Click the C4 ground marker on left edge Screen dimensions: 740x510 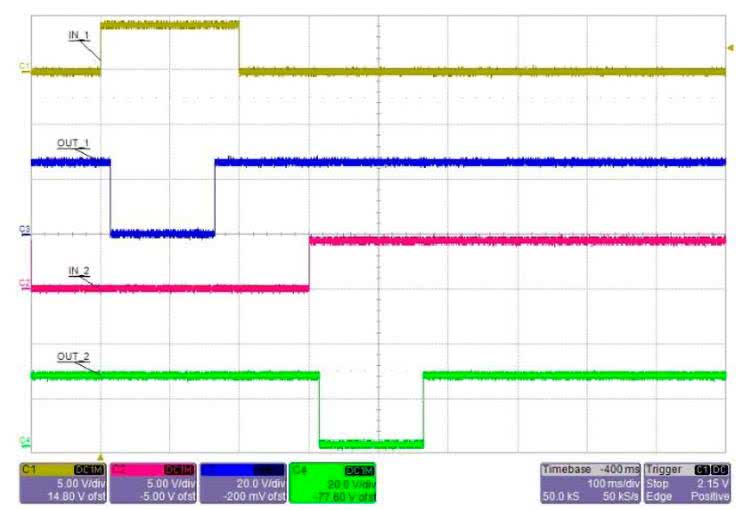(x=24, y=442)
